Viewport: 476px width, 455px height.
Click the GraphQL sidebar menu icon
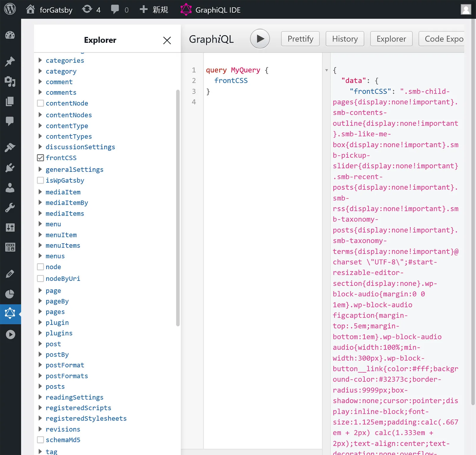tap(10, 314)
